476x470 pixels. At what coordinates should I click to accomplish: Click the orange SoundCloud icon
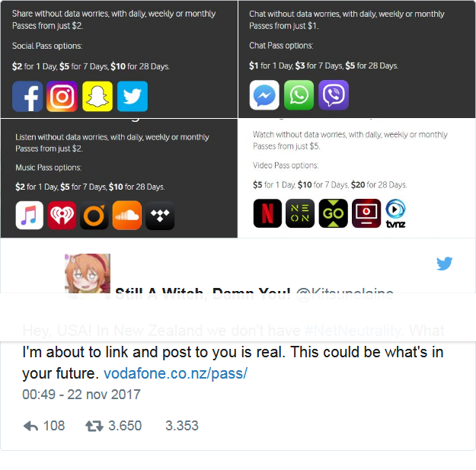(x=127, y=216)
